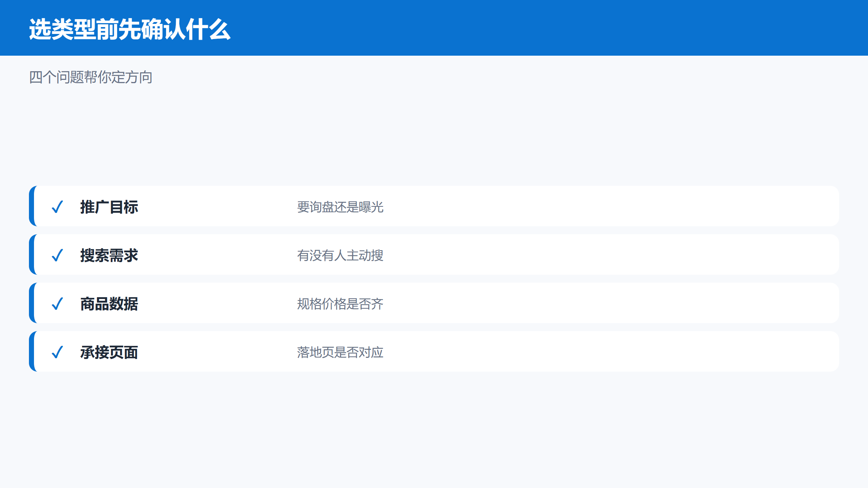Select the 商品数据 label
This screenshot has width=868, height=488.
[x=109, y=304]
